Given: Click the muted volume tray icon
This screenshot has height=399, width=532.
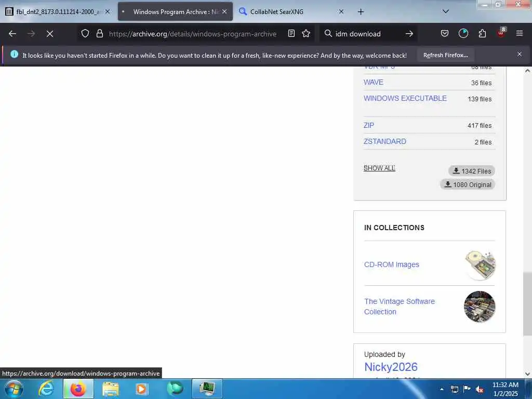Looking at the screenshot, I should (x=480, y=389).
